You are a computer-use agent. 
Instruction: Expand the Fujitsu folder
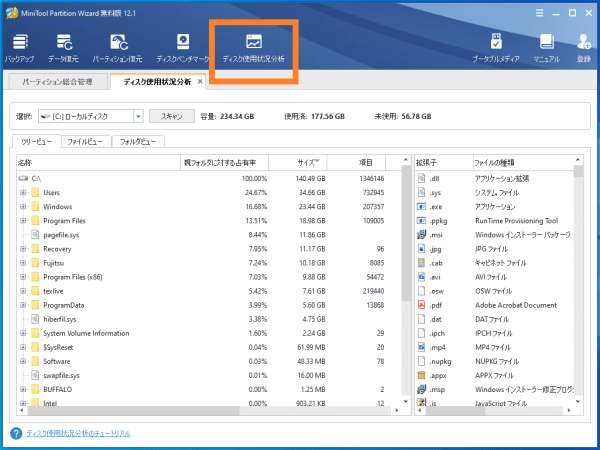23,263
